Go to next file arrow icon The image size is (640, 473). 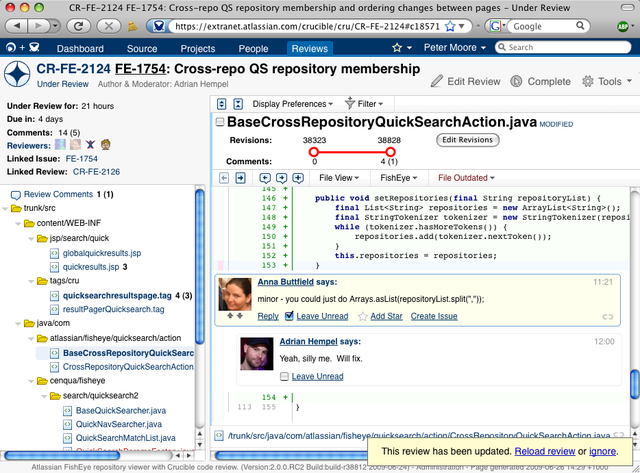[x=240, y=178]
